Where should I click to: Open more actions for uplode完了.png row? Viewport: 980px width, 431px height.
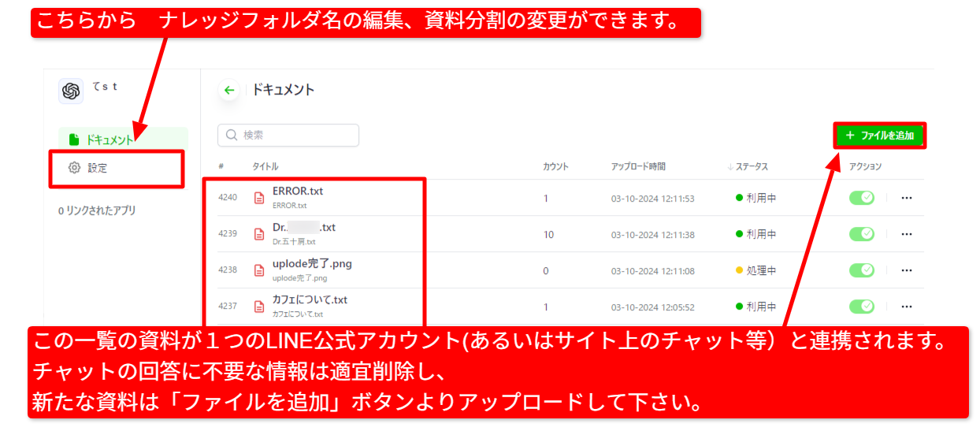[x=906, y=270]
